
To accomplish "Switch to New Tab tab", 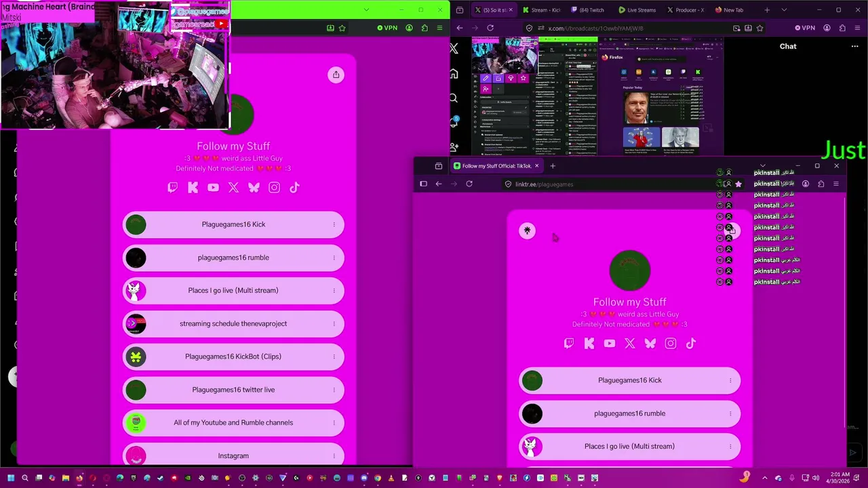I will [734, 10].
